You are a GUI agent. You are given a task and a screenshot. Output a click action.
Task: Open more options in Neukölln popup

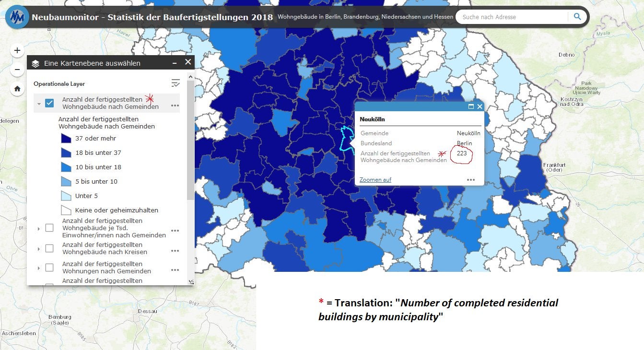471,180
